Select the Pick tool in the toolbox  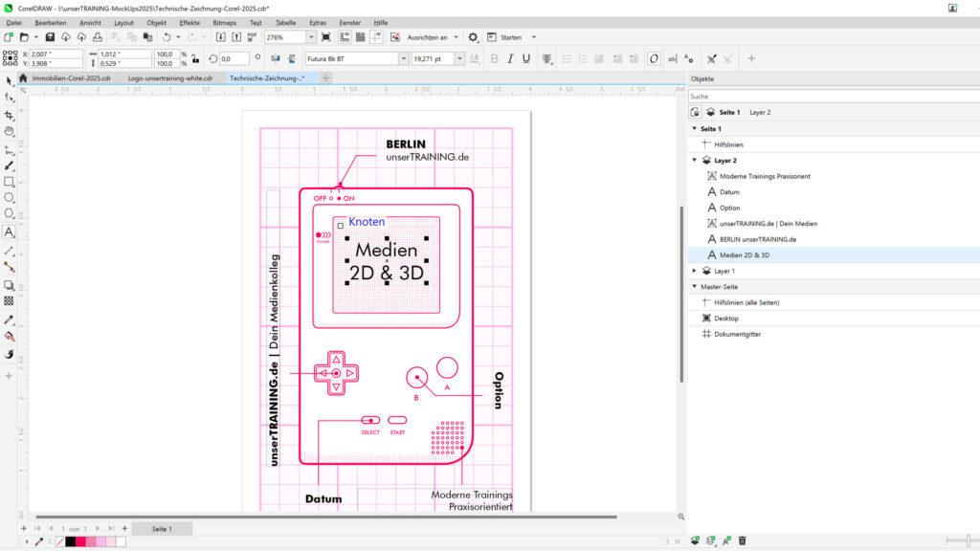pos(9,81)
